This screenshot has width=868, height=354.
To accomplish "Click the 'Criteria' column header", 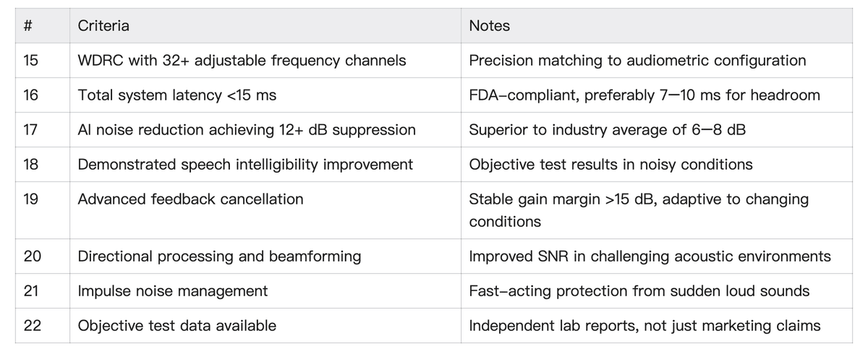I will point(103,26).
